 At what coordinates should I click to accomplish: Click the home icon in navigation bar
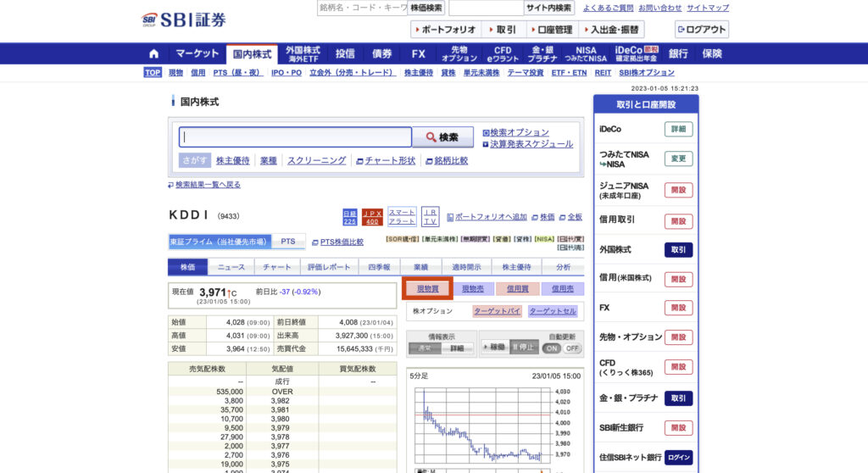[x=154, y=53]
